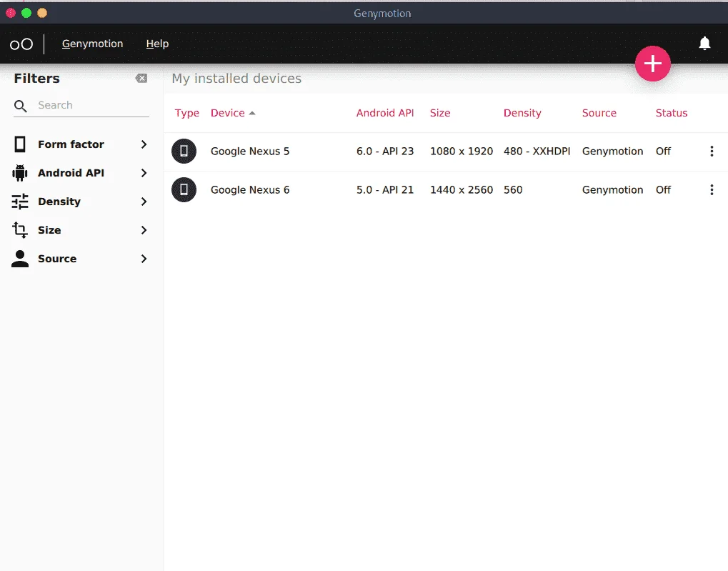
Task: Select Google Nexus 5 device name
Action: (250, 152)
